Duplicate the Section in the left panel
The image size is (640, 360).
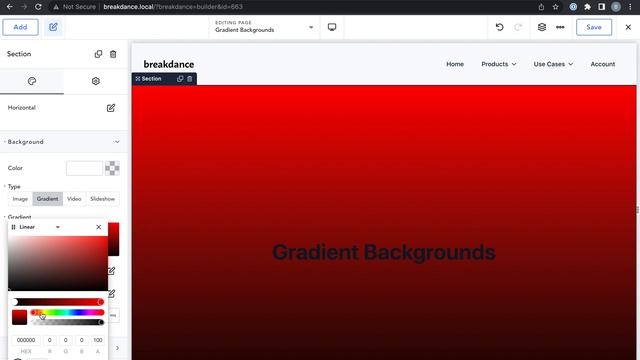(x=98, y=54)
